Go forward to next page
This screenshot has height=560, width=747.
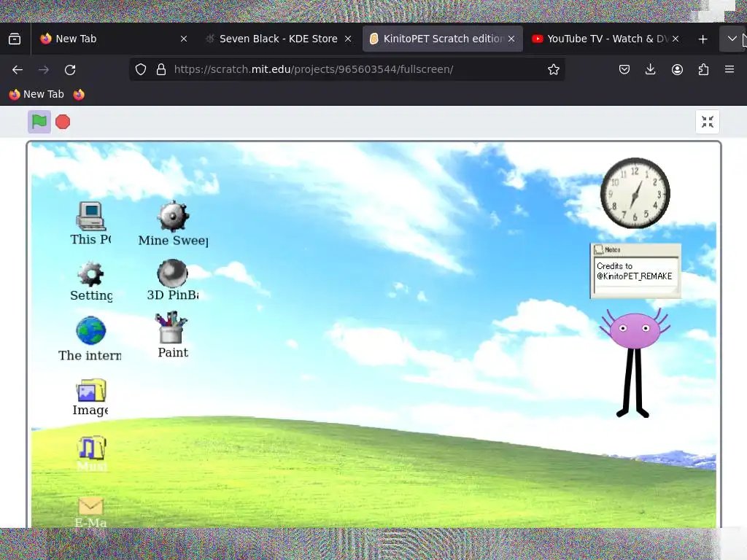click(44, 69)
